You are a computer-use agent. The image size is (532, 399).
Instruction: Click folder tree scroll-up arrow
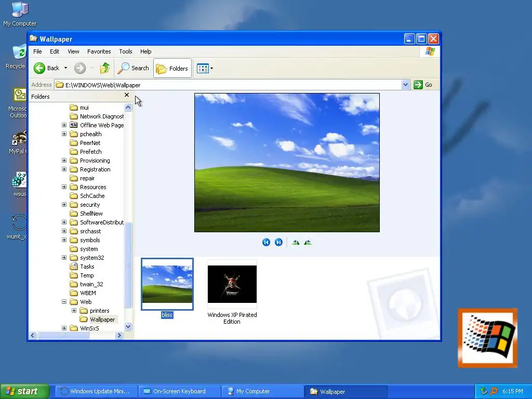click(128, 108)
